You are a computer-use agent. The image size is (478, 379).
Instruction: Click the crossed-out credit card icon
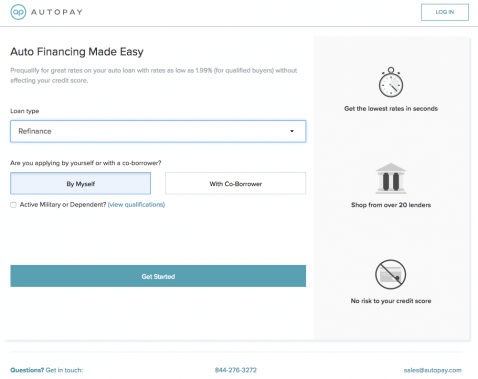[391, 274]
